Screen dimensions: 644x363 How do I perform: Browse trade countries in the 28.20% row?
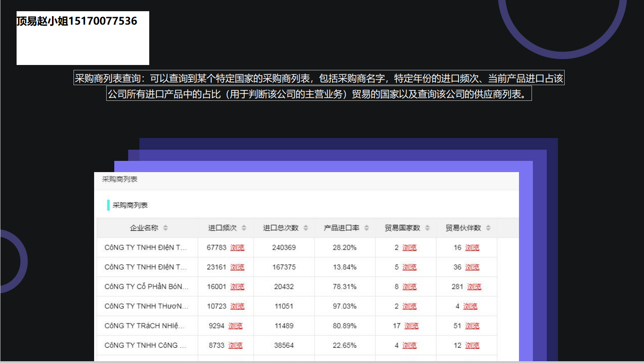click(x=409, y=247)
